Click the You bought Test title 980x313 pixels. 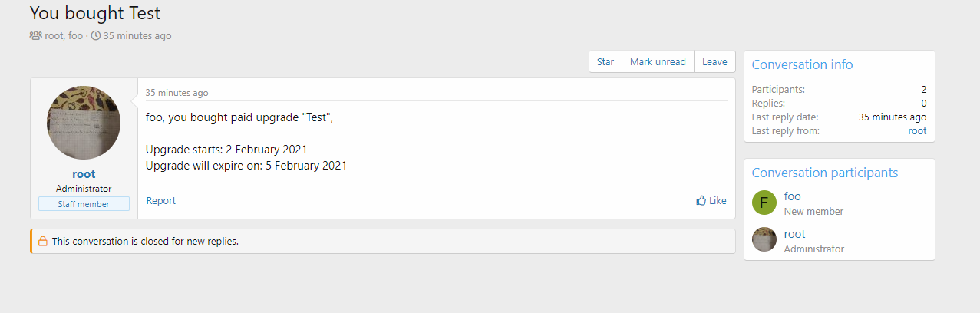pyautogui.click(x=95, y=13)
